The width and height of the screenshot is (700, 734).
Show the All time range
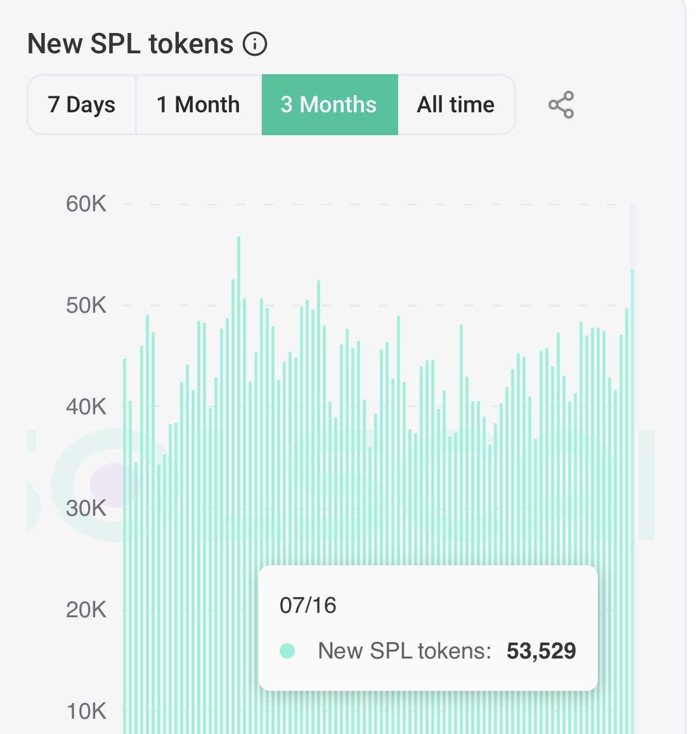[x=456, y=105]
